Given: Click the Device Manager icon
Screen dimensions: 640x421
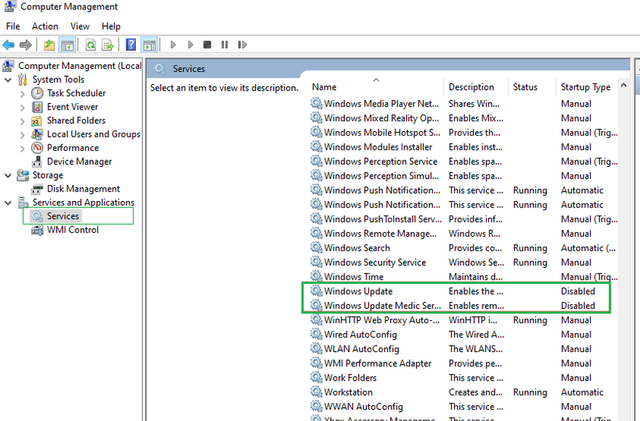Looking at the screenshot, I should pyautogui.click(x=37, y=162).
